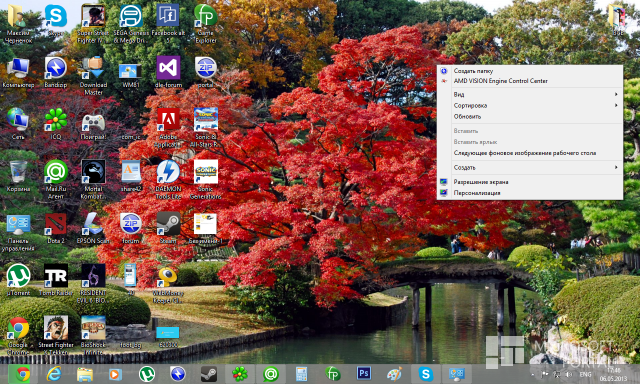Viewport: 640px width, 384px height.
Task: Select the Панель управления desktop icon
Action: [18, 233]
